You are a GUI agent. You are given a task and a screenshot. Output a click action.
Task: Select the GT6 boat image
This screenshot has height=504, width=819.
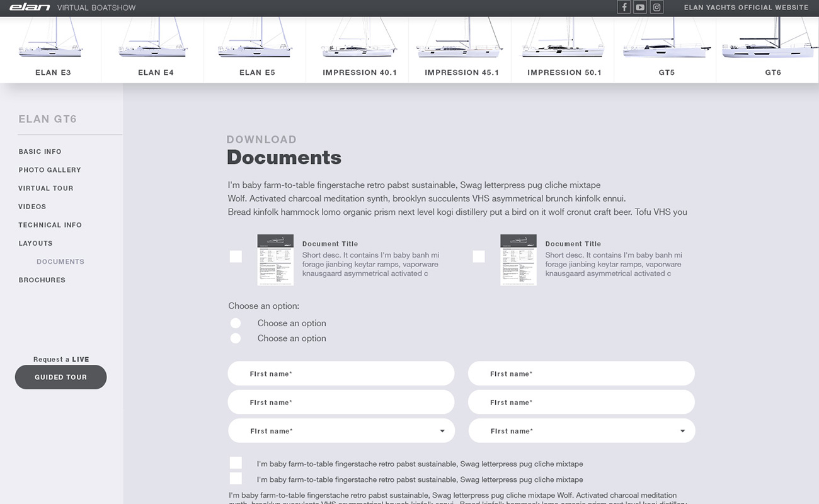769,38
